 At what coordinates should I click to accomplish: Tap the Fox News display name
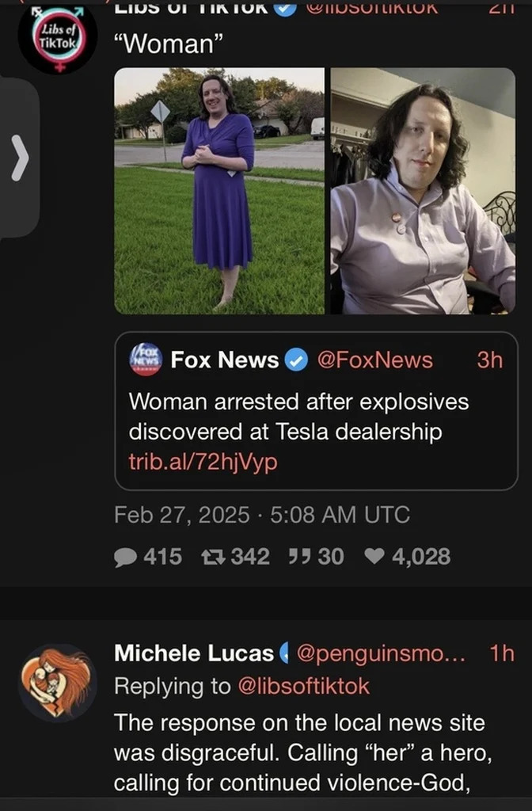click(225, 360)
